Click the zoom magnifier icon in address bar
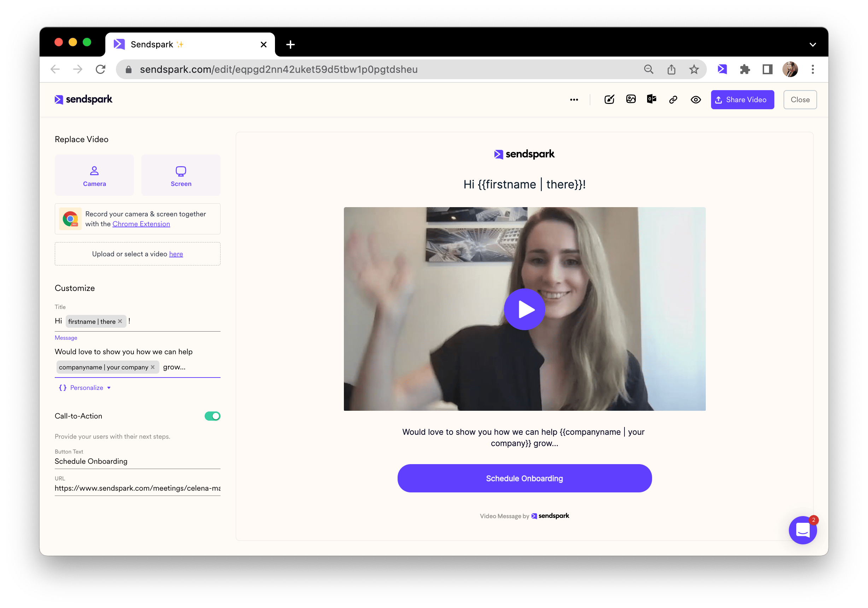868x608 pixels. pyautogui.click(x=649, y=69)
